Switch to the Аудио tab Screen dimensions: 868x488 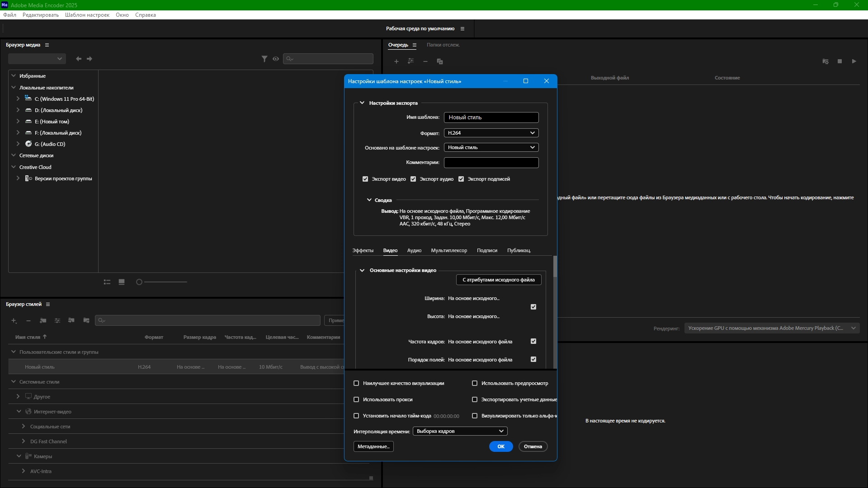tap(414, 250)
